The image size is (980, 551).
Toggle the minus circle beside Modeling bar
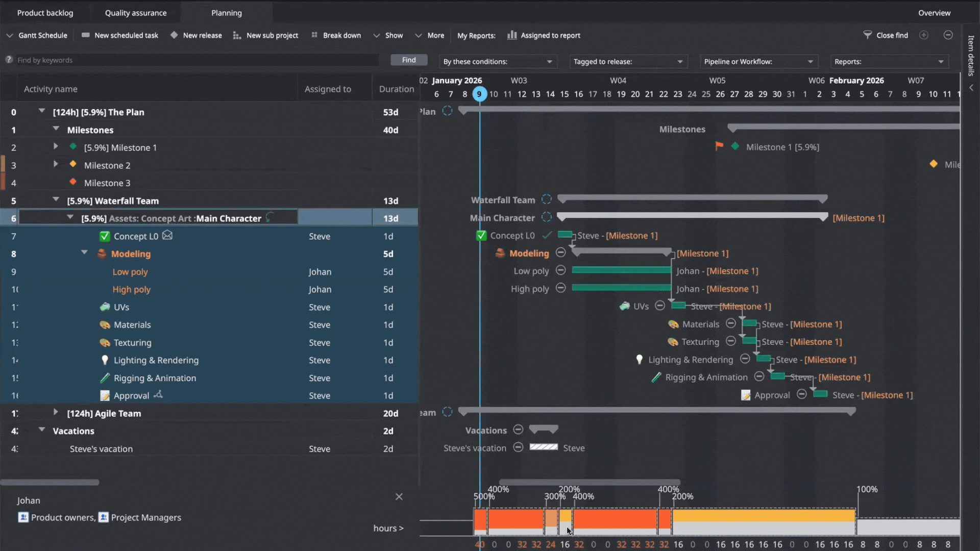(x=560, y=253)
